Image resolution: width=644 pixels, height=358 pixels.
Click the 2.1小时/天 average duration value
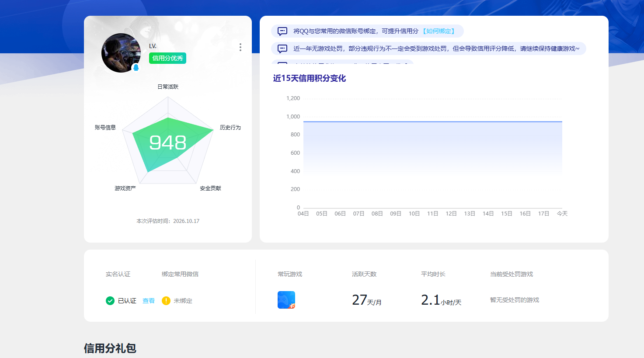441,300
